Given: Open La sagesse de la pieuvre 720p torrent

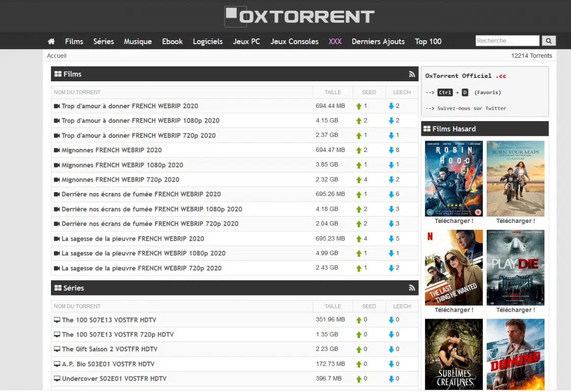Looking at the screenshot, I should (142, 268).
